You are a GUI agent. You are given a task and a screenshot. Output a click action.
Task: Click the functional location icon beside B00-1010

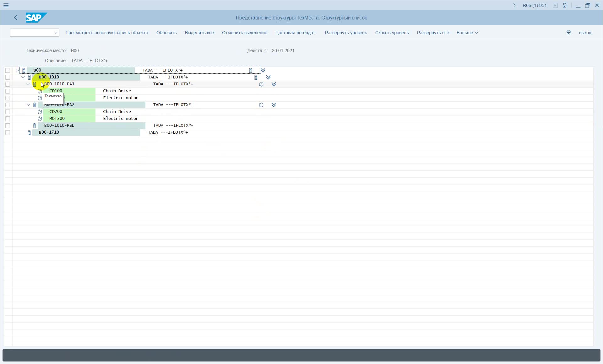[29, 77]
